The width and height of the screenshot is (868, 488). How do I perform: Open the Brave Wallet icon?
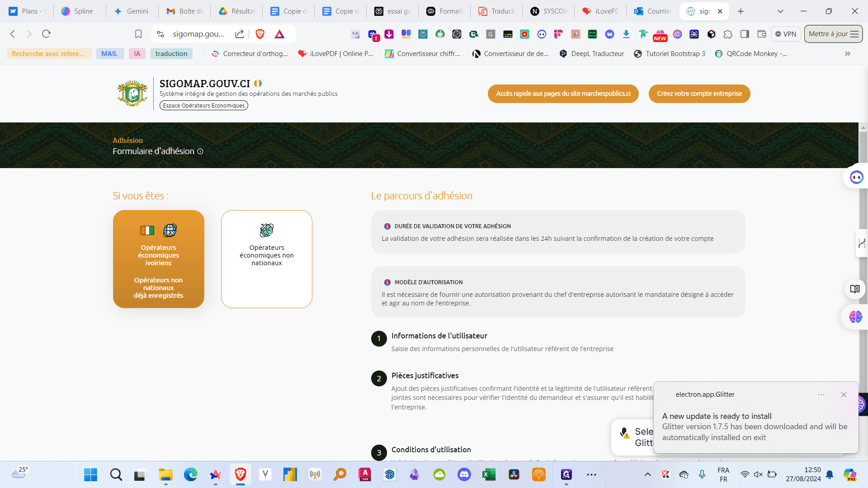762,34
